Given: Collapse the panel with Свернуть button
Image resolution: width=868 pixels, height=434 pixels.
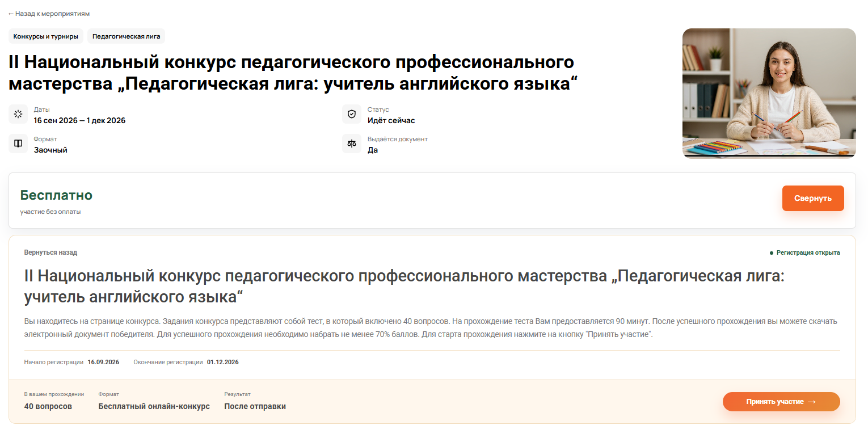Looking at the screenshot, I should 813,198.
